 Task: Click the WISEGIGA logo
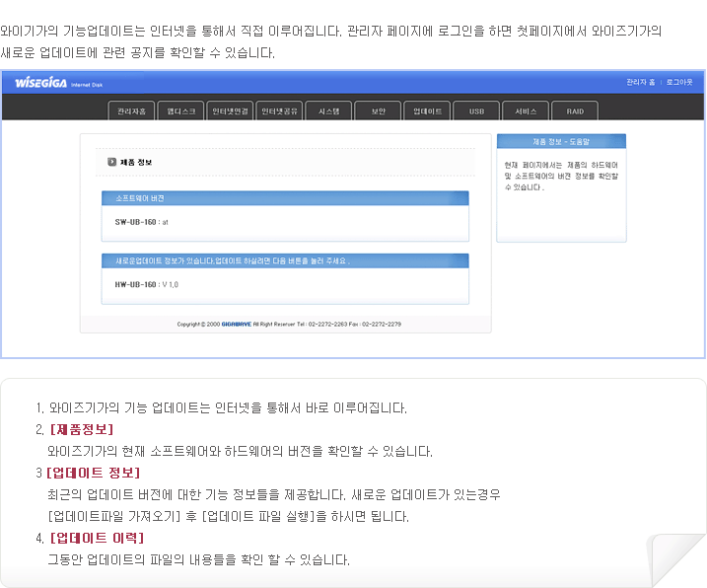coord(39,83)
